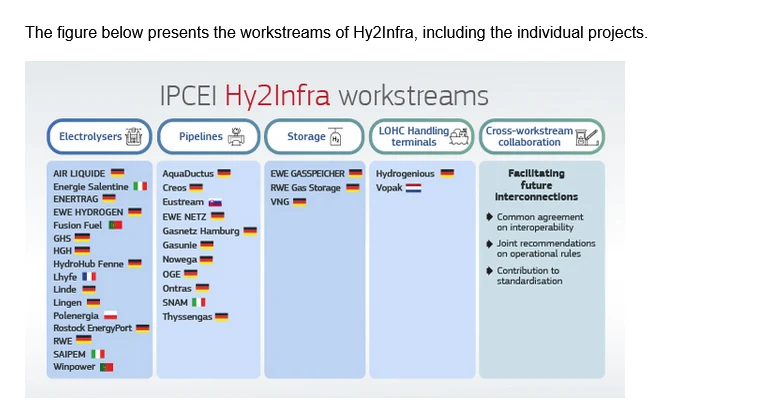Click the French flag next to Lhyfe
The width and height of the screenshot is (778, 408).
(88, 276)
